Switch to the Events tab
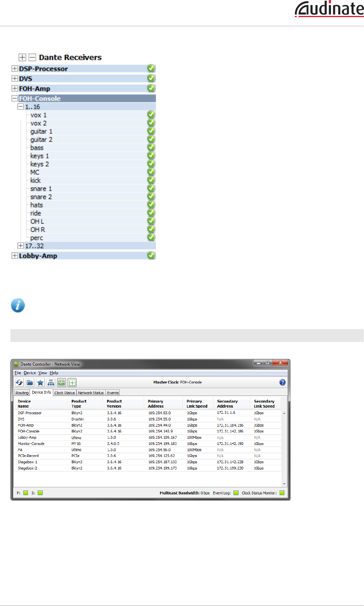Screen dimensions: 364x606 (113, 393)
